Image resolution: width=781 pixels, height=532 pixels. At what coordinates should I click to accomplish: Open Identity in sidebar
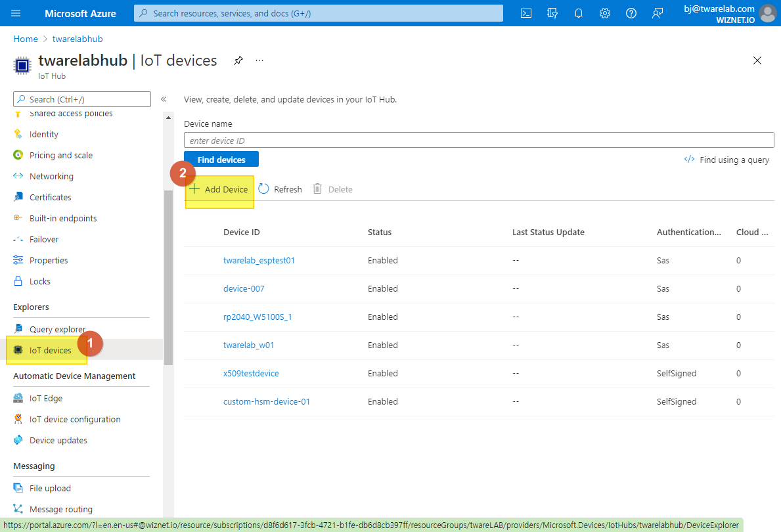point(44,134)
